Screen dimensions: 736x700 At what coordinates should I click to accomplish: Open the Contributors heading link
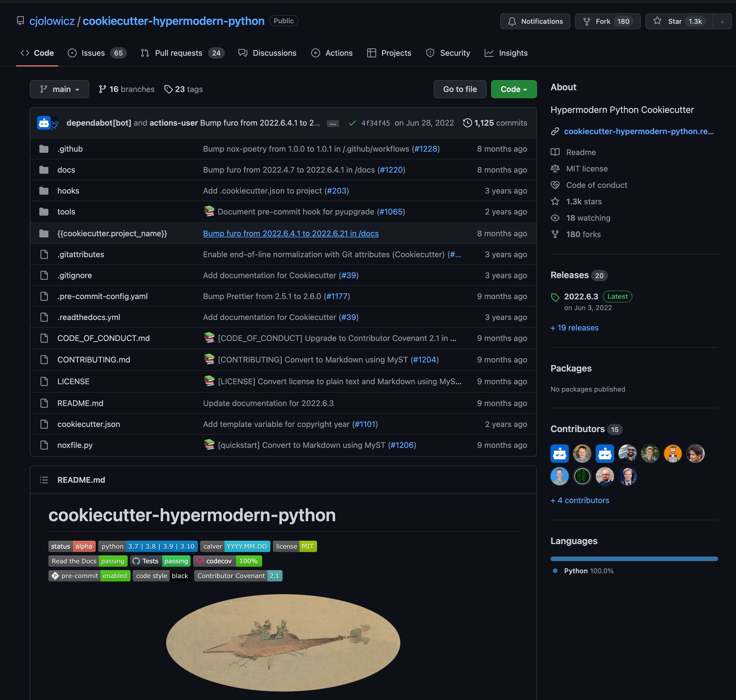point(577,429)
